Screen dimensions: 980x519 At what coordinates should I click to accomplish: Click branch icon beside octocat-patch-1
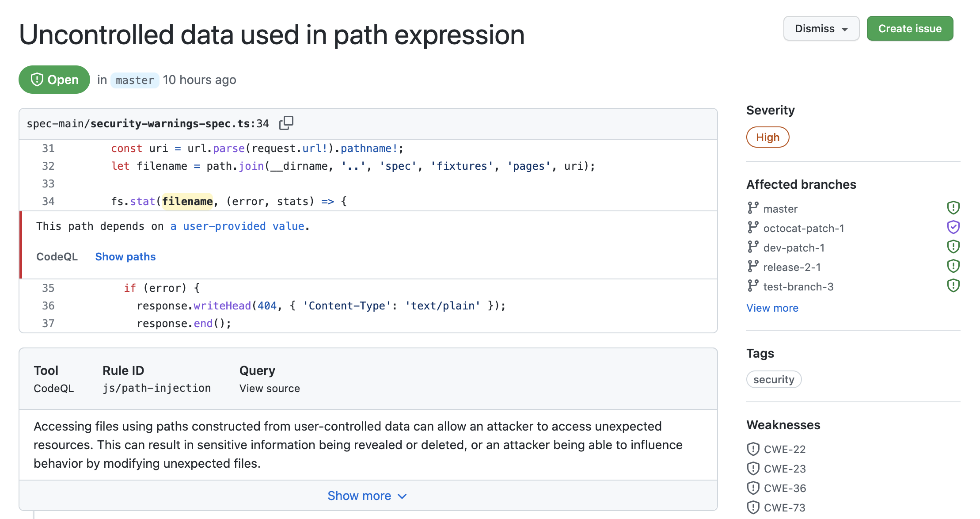coord(753,227)
